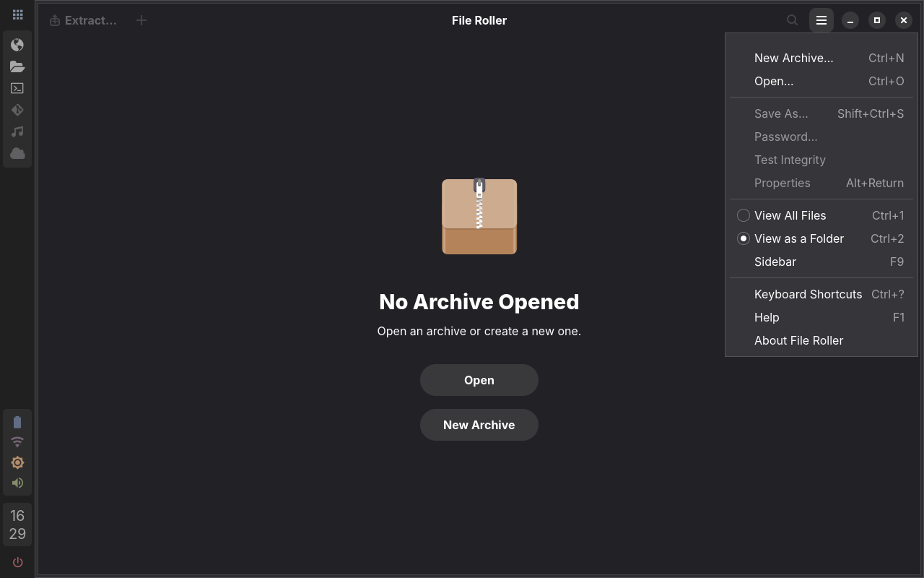Open the applications grid launcher
This screenshot has width=924, height=578.
pyautogui.click(x=17, y=14)
